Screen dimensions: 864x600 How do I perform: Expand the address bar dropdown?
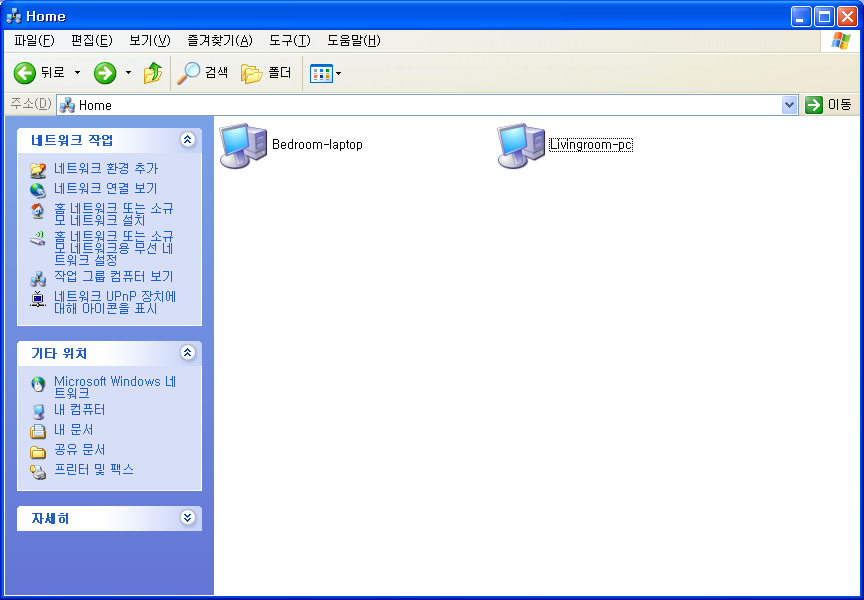tap(790, 105)
